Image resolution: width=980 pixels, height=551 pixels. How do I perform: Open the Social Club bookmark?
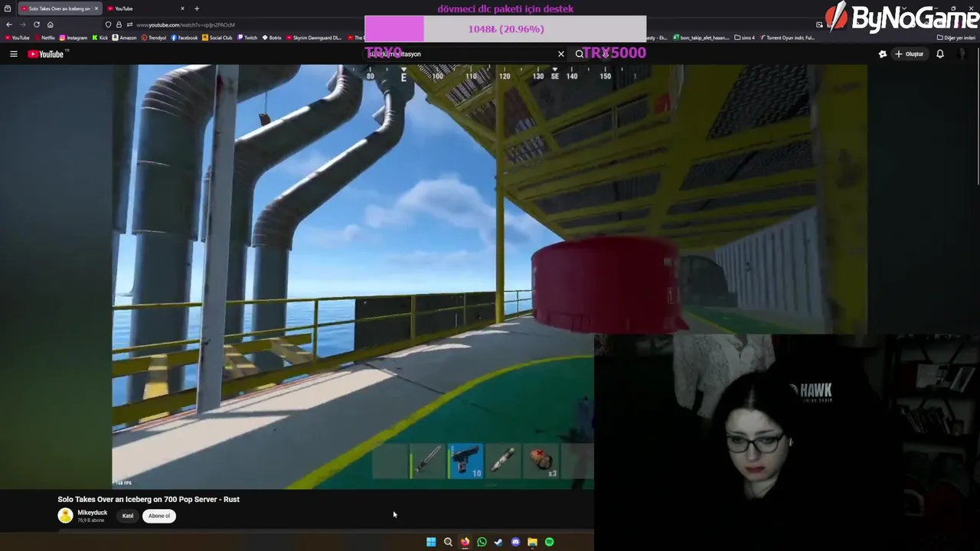pyautogui.click(x=217, y=37)
